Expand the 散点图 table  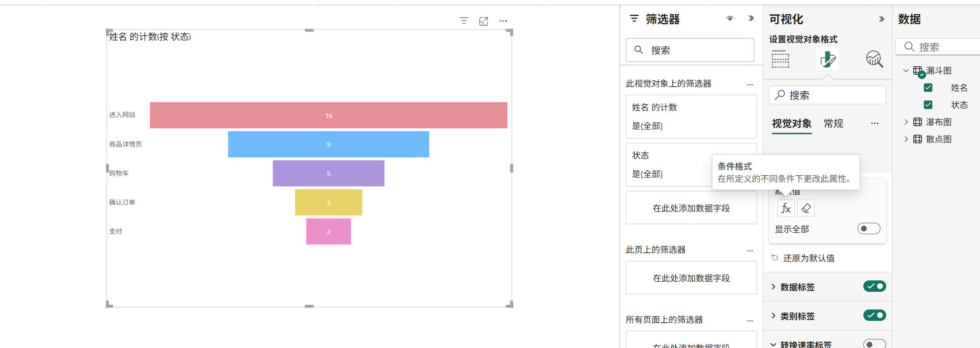point(906,139)
